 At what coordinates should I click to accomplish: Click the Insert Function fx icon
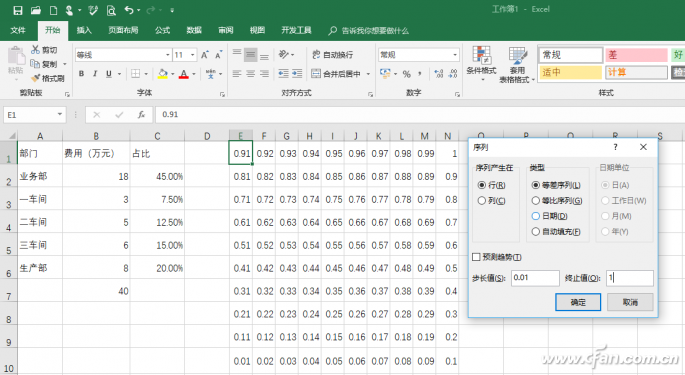click(141, 115)
